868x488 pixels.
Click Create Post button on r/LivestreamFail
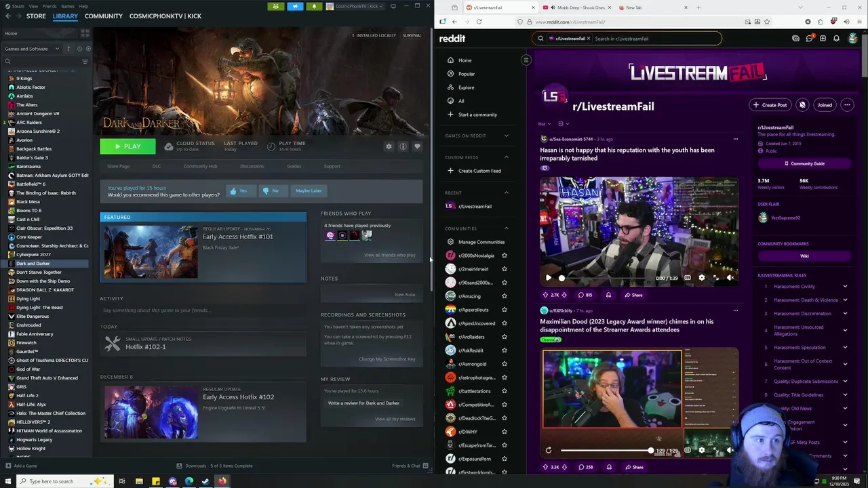click(x=770, y=105)
